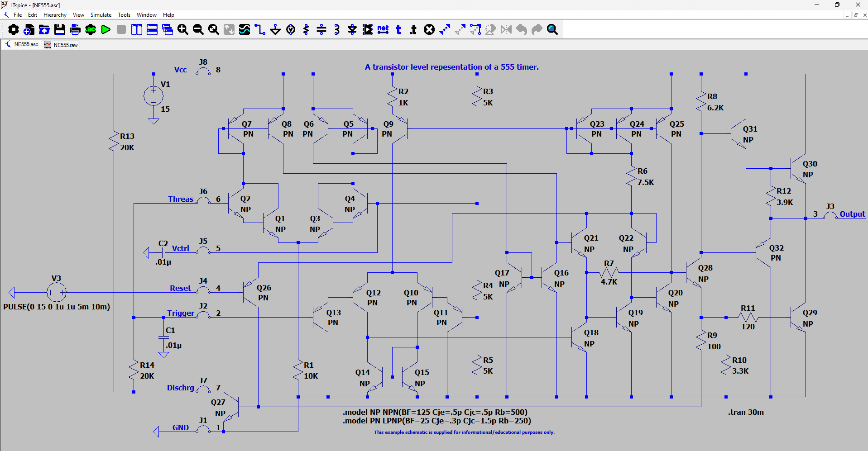868x451 pixels.
Task: Save the schematic with floppy icon
Action: 60,30
